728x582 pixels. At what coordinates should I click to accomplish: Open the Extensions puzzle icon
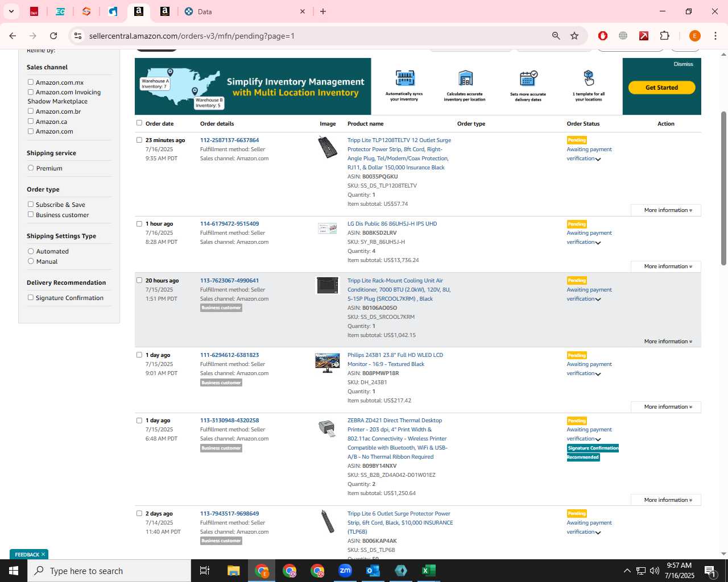(x=664, y=36)
